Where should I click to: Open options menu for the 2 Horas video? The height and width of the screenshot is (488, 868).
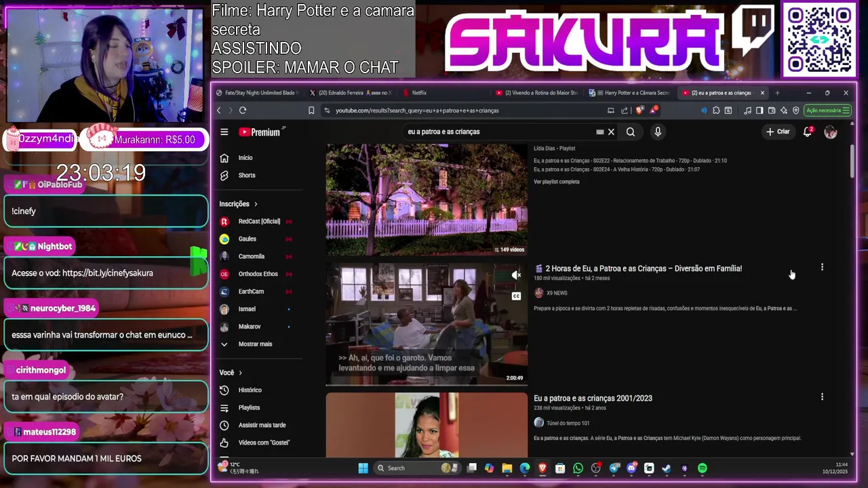pos(822,268)
